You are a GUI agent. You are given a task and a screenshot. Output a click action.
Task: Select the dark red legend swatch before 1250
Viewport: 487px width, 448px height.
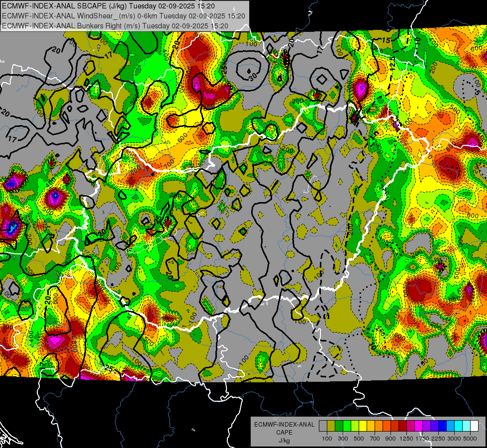point(402,426)
